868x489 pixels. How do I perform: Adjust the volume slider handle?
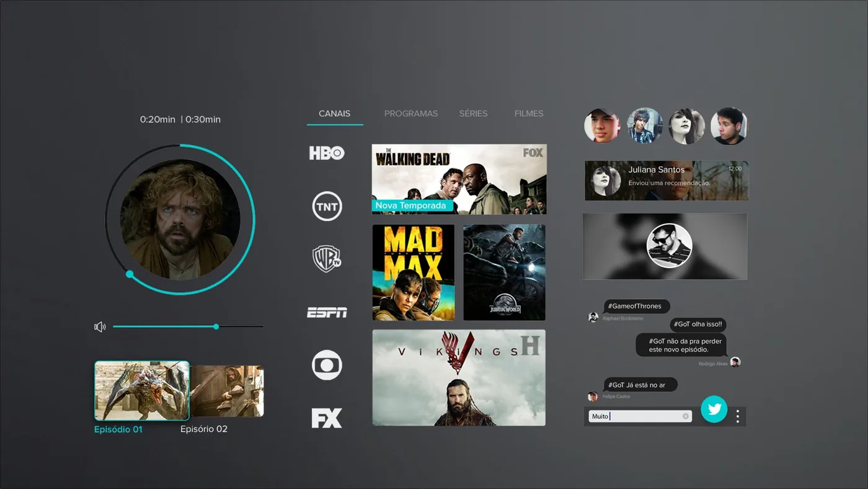click(216, 326)
